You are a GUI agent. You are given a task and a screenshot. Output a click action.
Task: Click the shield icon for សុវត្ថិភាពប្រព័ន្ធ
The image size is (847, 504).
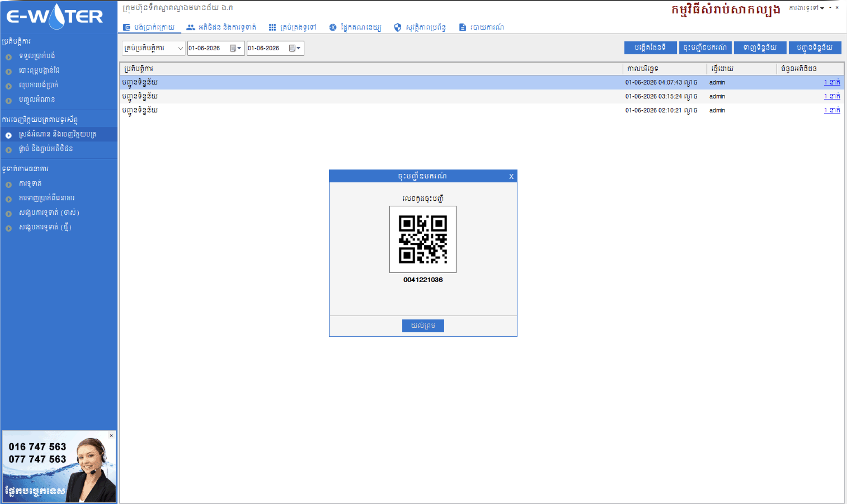tap(398, 27)
